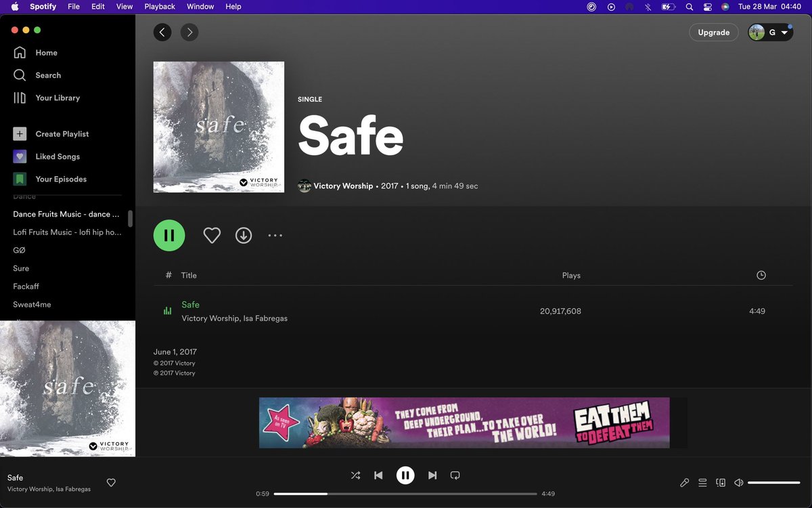This screenshot has width=812, height=508.
Task: Click the 4:49 duration in the track row
Action: [757, 312]
